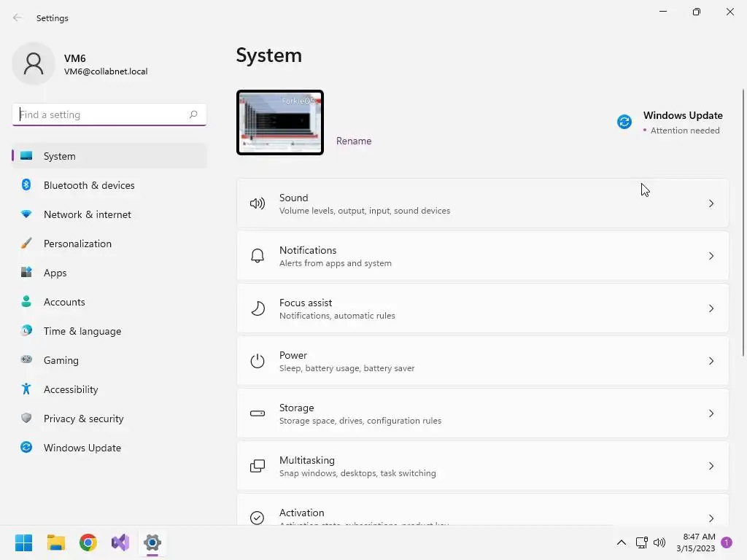The image size is (747, 560).
Task: Click Accounts label in sidebar
Action: coord(64,302)
